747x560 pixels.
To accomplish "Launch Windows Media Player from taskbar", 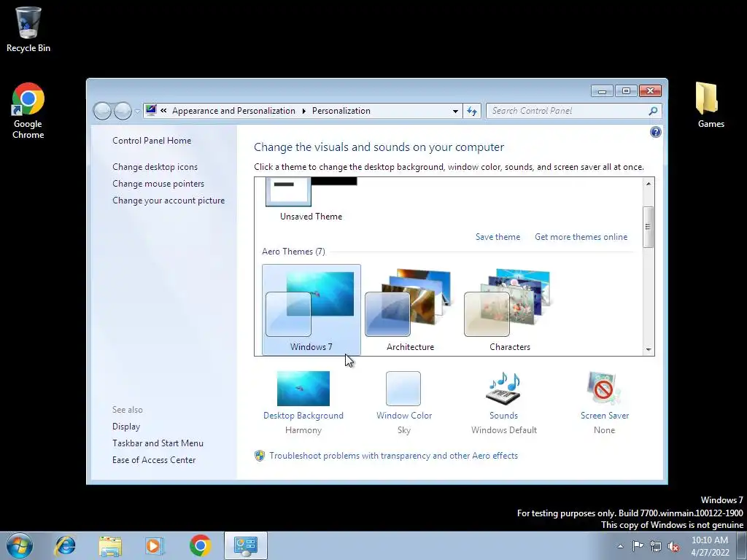I will pos(155,545).
